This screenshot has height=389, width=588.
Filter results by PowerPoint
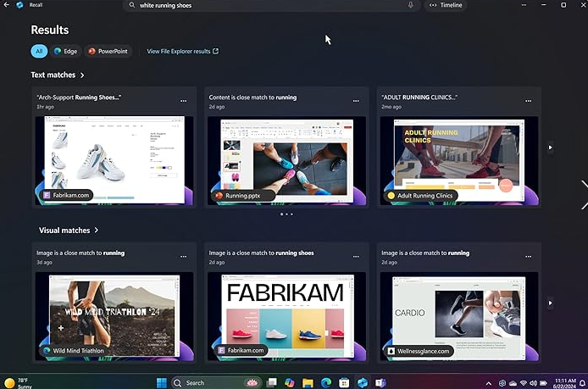click(x=108, y=51)
